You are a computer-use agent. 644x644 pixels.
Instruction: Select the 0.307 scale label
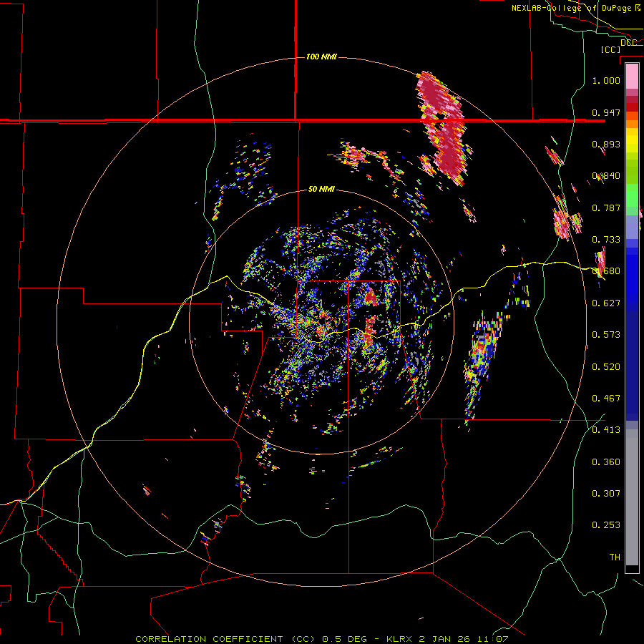(606, 494)
